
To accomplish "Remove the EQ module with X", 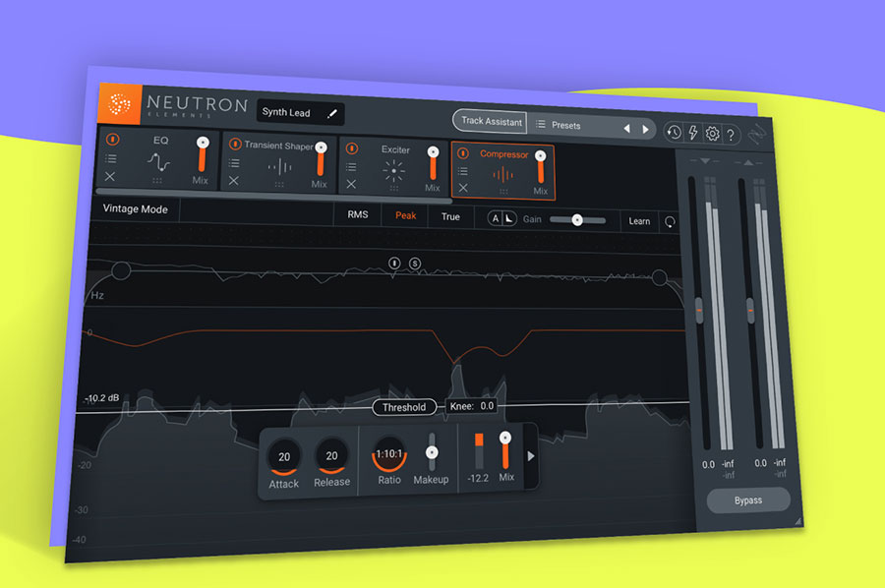I will point(110,176).
